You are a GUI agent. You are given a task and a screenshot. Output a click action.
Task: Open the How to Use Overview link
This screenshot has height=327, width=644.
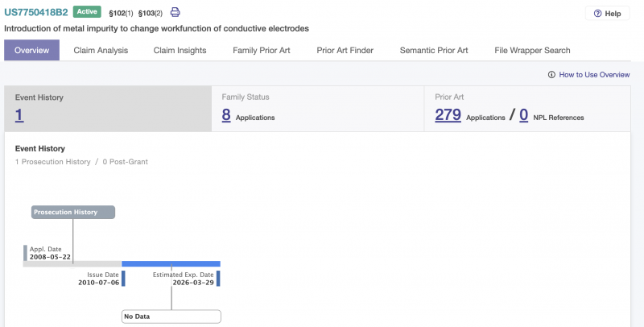[594, 75]
